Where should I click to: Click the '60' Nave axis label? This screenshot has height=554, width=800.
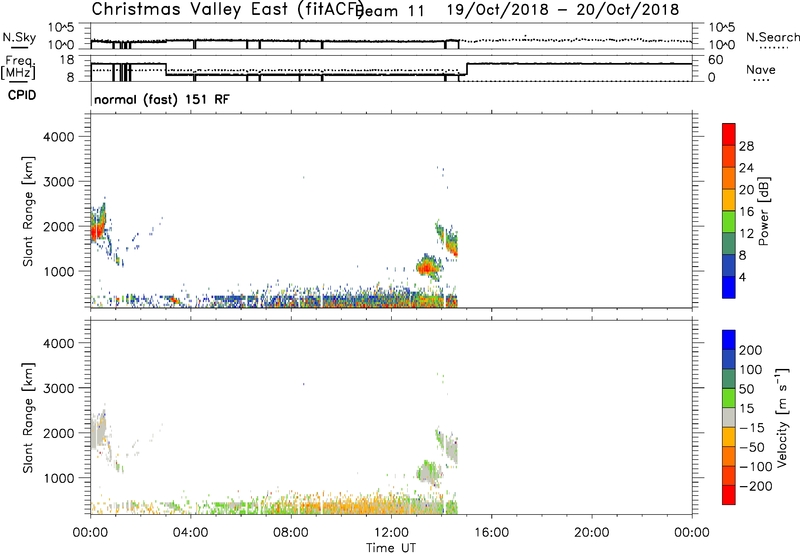click(x=716, y=60)
